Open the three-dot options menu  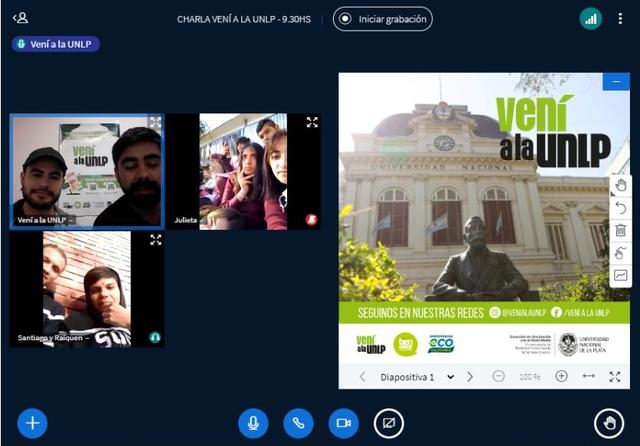[620, 19]
